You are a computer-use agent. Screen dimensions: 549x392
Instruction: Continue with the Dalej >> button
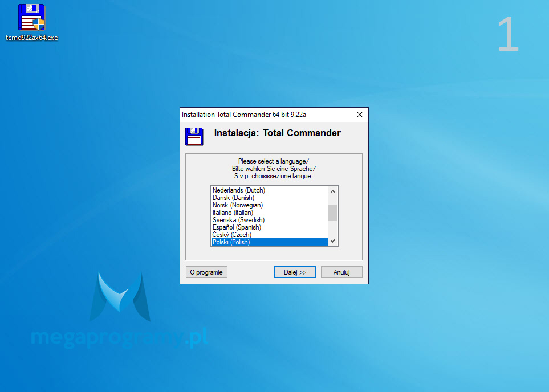[295, 272]
